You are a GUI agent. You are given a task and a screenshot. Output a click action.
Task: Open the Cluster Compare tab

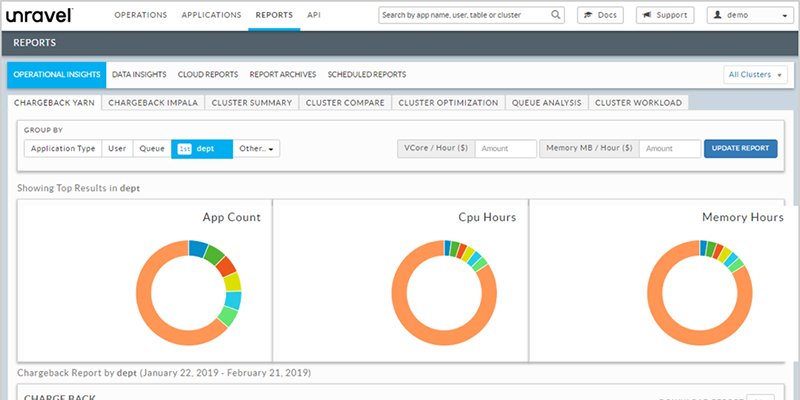345,103
